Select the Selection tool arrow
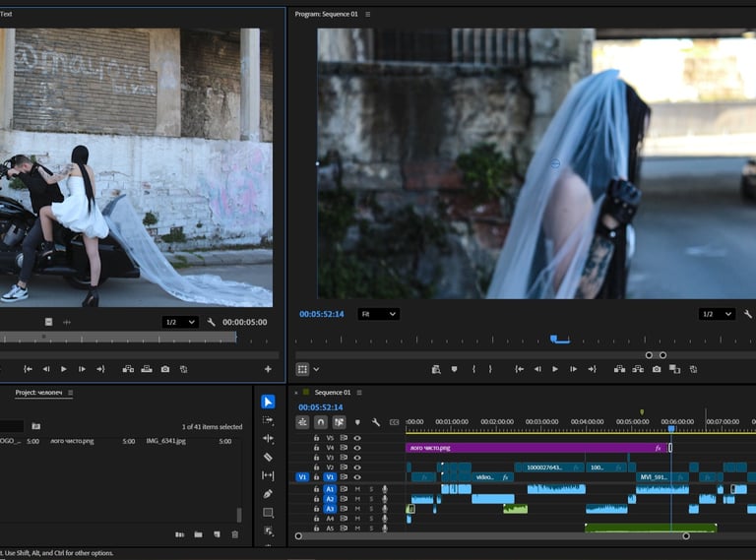 [268, 402]
